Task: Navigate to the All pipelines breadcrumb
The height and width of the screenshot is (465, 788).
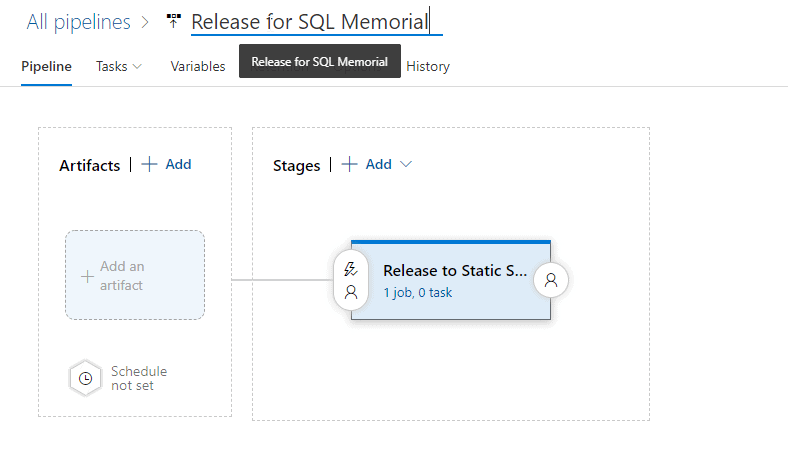Action: click(x=78, y=21)
